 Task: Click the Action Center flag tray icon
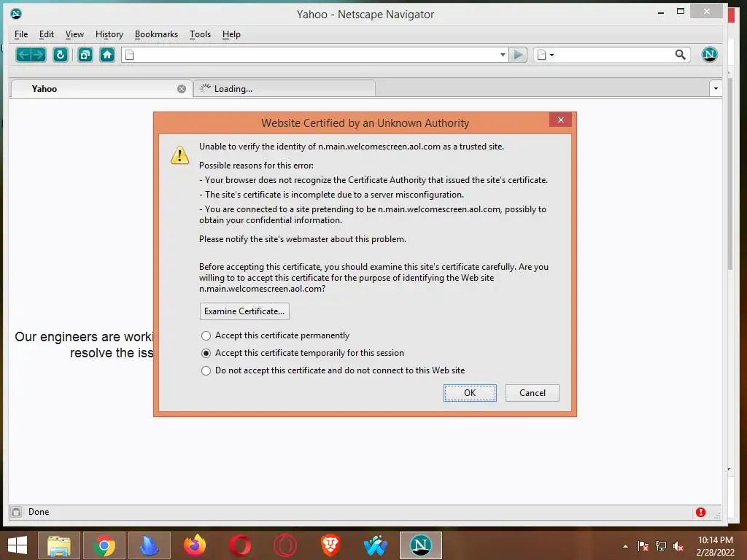(643, 546)
